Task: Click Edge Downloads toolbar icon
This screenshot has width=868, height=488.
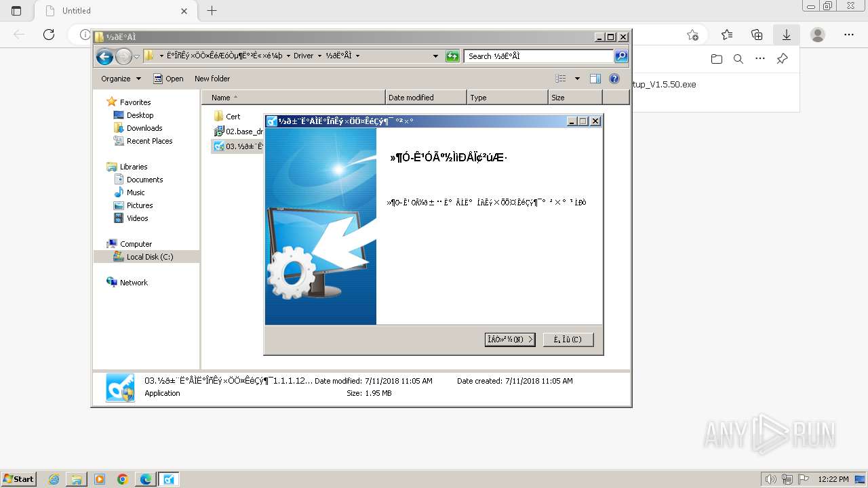Action: coord(787,35)
